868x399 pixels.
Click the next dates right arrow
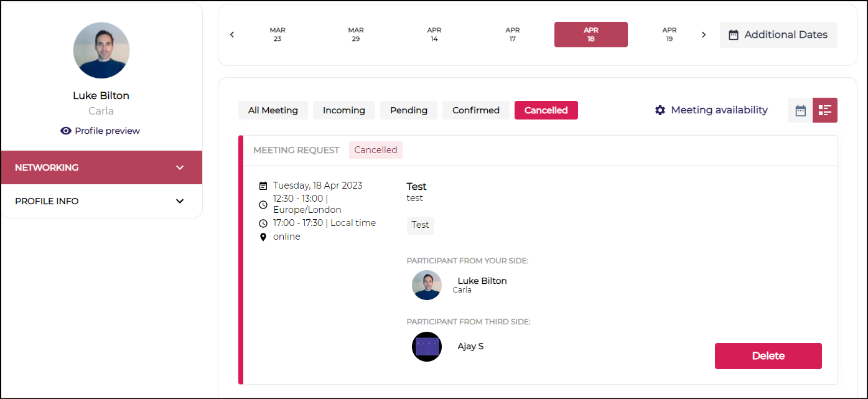(x=704, y=35)
